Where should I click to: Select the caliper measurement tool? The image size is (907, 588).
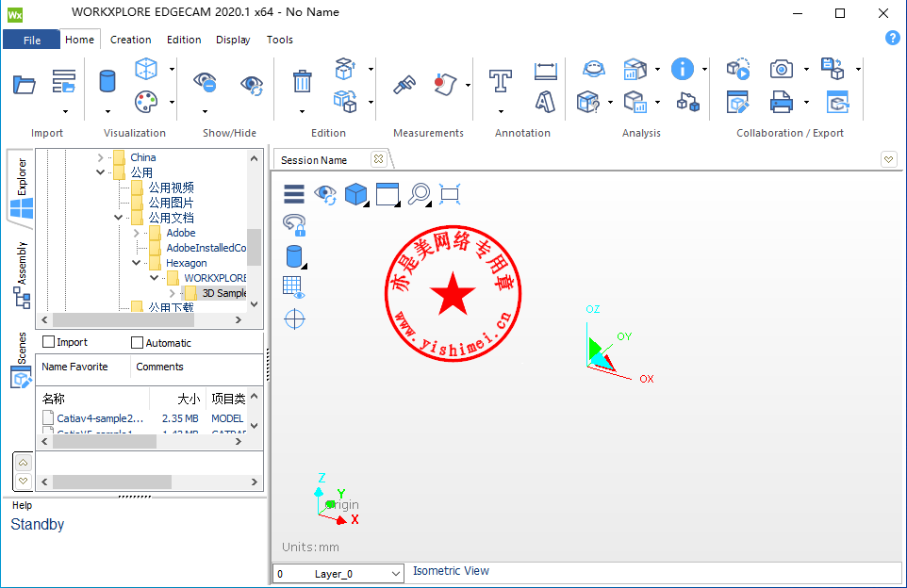404,85
